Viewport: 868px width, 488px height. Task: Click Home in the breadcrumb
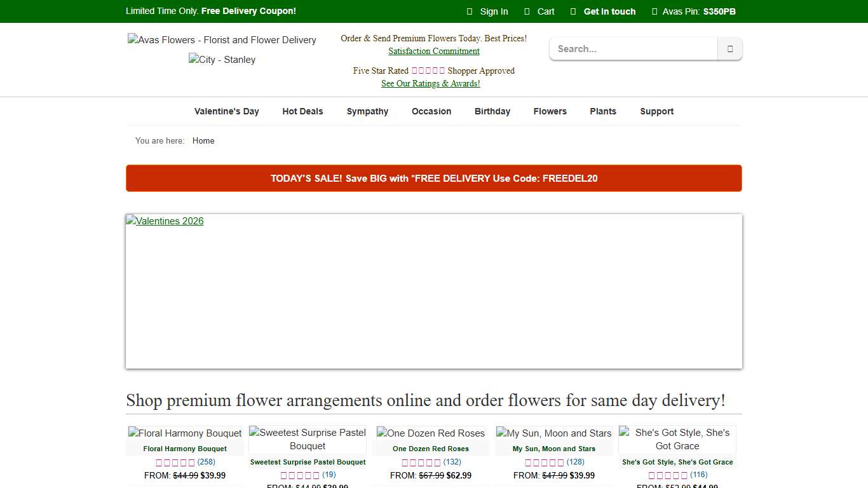pos(203,141)
